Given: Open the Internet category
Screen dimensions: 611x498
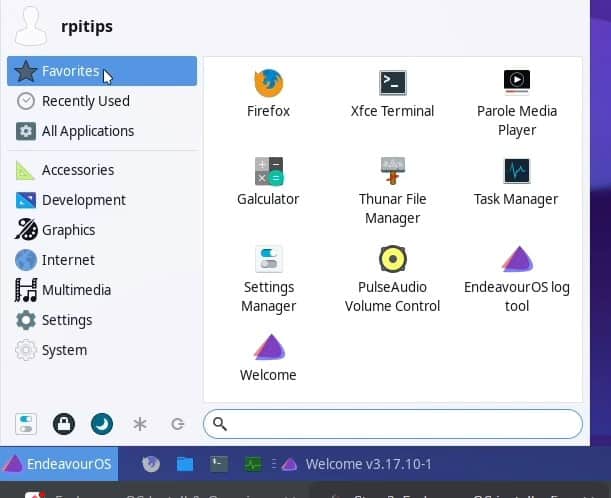Looking at the screenshot, I should [x=102, y=260].
